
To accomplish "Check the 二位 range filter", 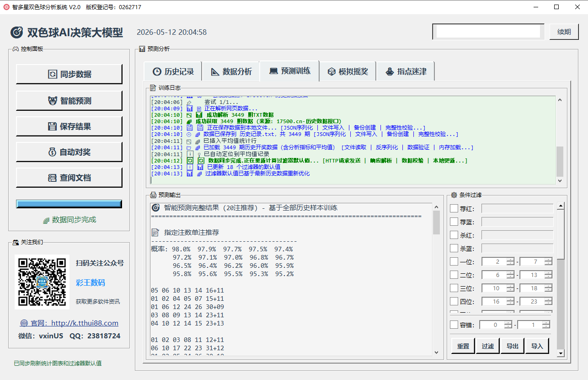I will click(454, 275).
